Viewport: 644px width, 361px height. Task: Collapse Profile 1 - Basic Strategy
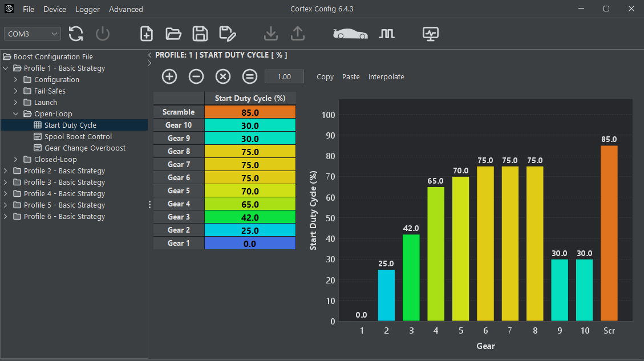[x=6, y=68]
